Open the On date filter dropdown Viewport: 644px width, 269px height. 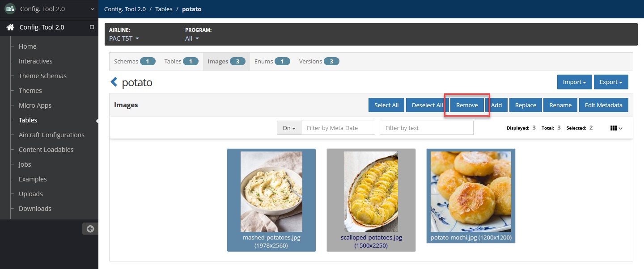(x=289, y=128)
